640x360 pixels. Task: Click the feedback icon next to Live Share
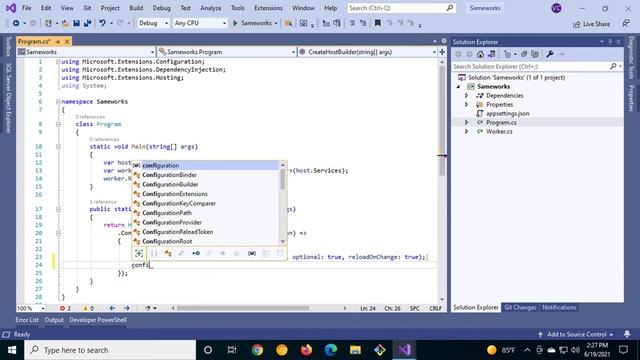(626, 24)
